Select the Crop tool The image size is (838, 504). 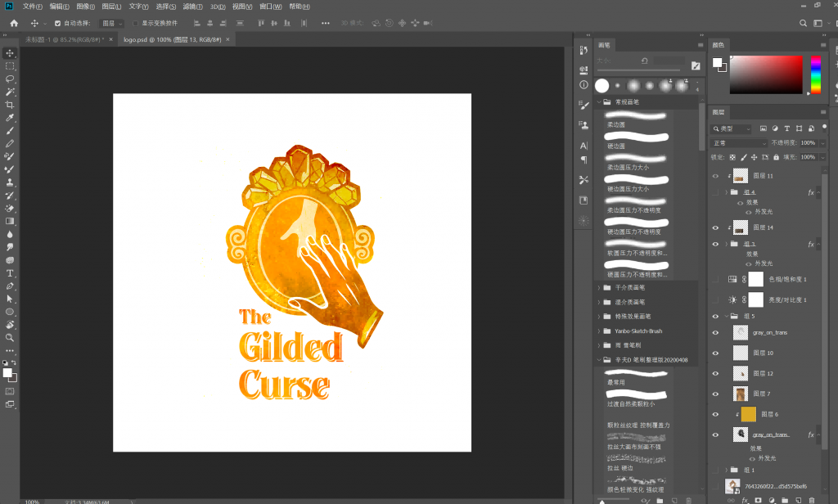[10, 105]
